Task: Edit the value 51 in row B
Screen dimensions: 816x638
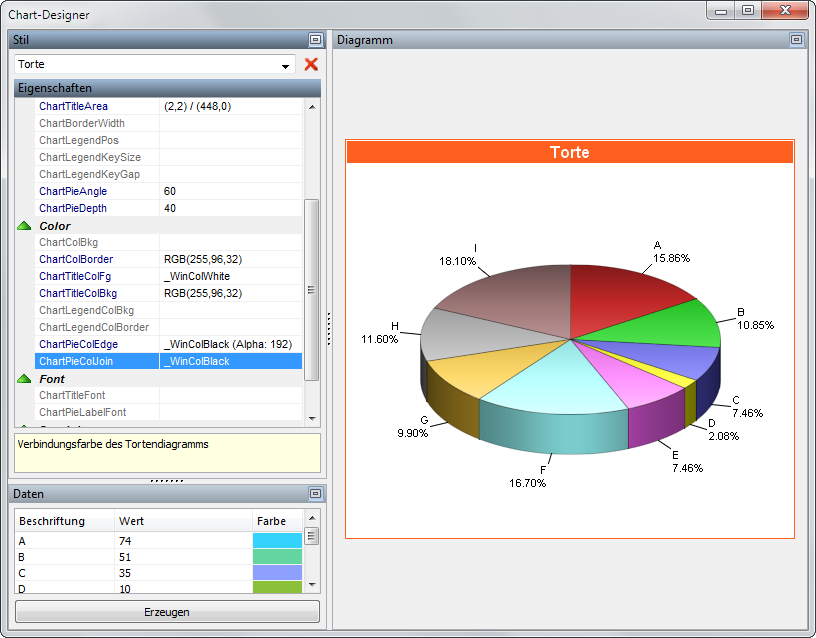Action: point(126,557)
